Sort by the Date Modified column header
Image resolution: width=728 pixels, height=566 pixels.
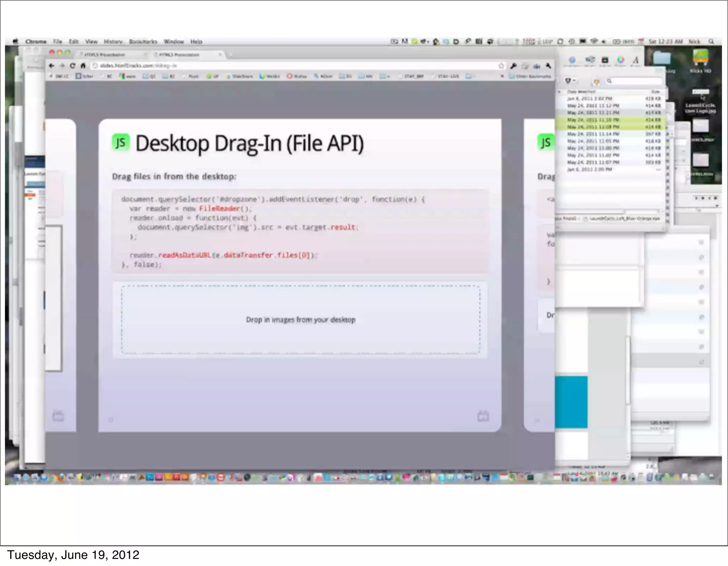coord(581,92)
